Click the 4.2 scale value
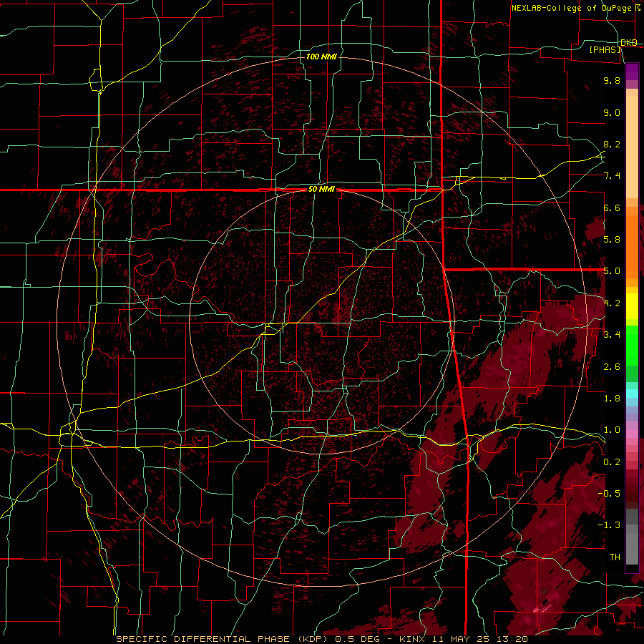Viewport: 644px width, 644px height. [612, 303]
